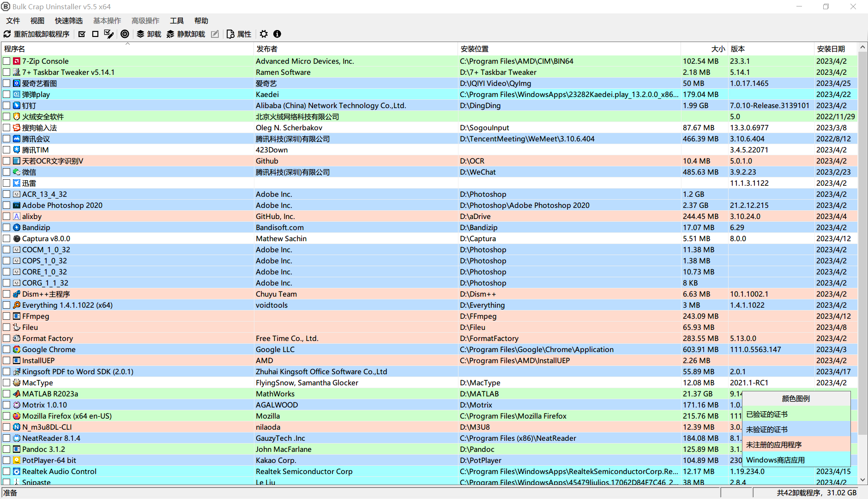Click the quiet uninstall (静默卸载) toolbar button
This screenshot has width=868, height=499.
186,34
